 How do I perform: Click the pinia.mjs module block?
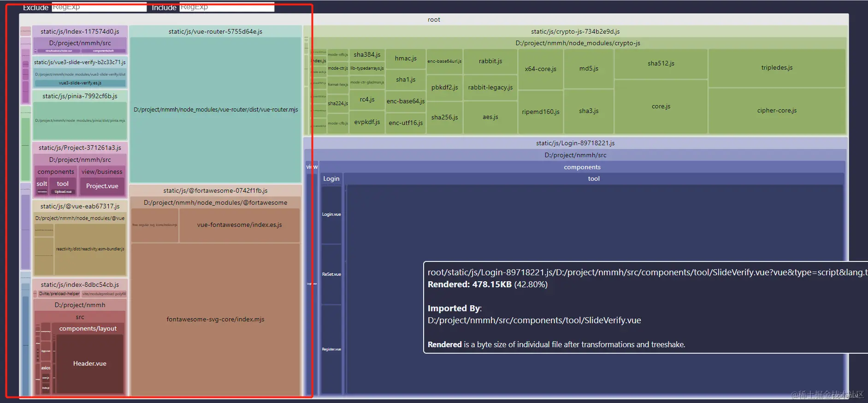80,120
